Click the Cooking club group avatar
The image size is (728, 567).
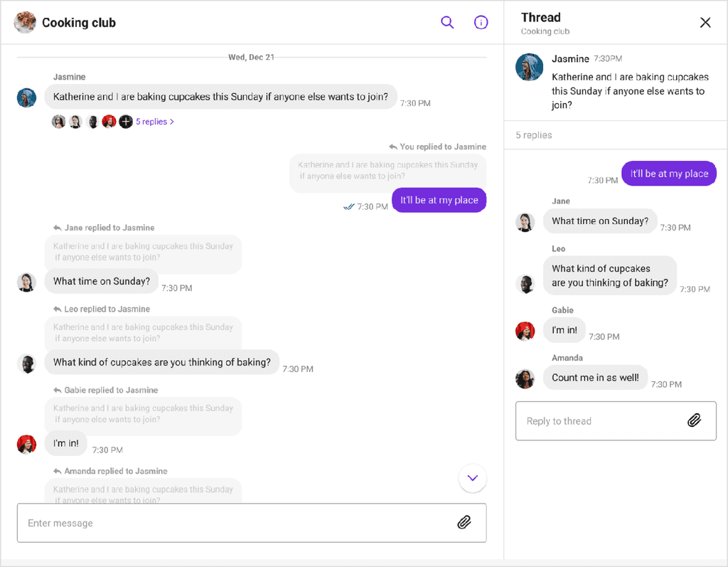24,22
